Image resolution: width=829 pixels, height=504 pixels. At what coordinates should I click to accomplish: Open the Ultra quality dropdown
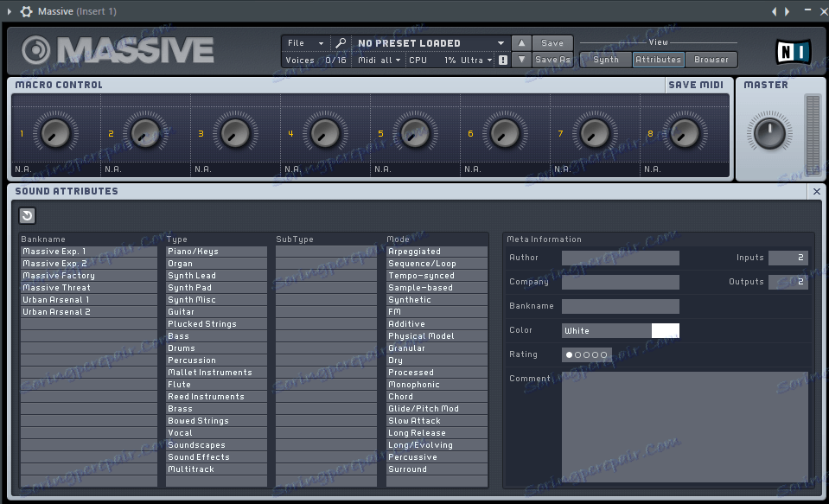pos(475,60)
